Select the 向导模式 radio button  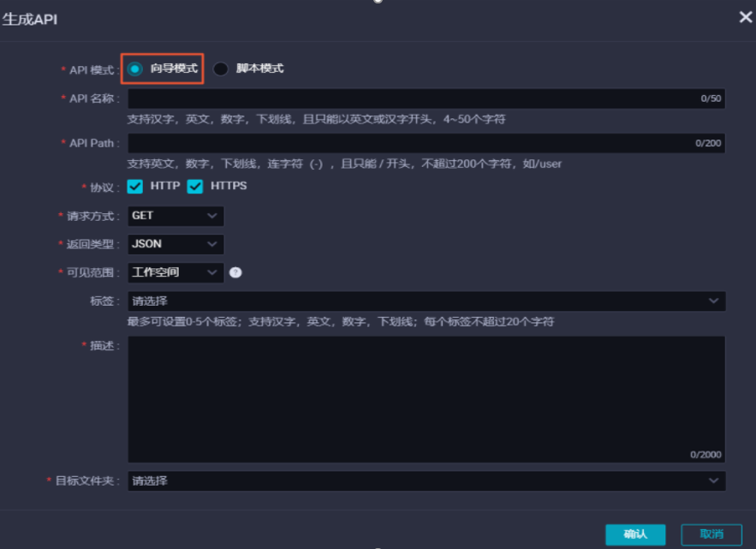(x=137, y=69)
